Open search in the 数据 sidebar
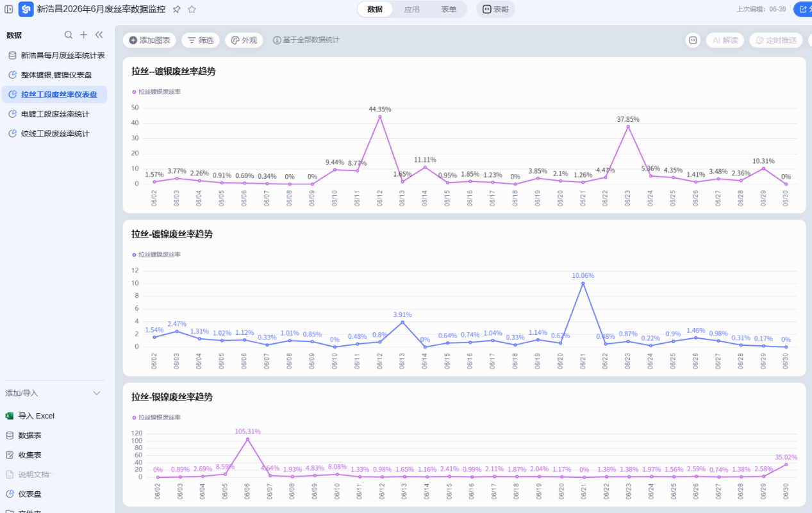This screenshot has width=812, height=513. click(x=69, y=35)
